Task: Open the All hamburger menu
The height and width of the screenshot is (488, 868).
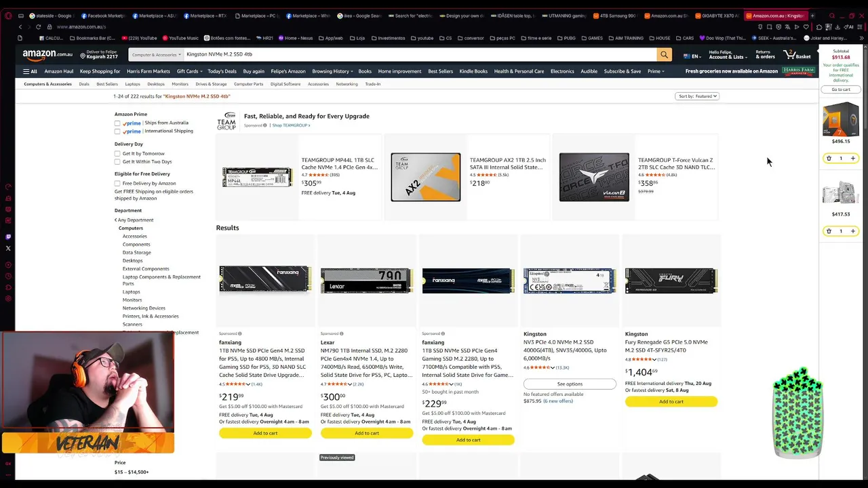Action: pos(30,71)
